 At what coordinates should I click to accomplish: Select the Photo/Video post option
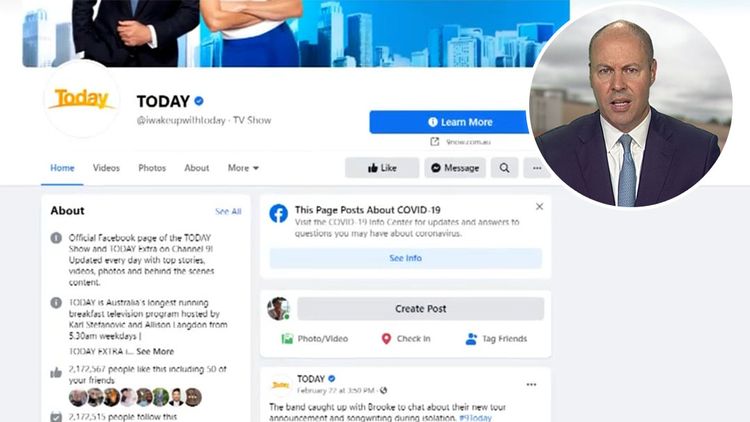point(314,339)
